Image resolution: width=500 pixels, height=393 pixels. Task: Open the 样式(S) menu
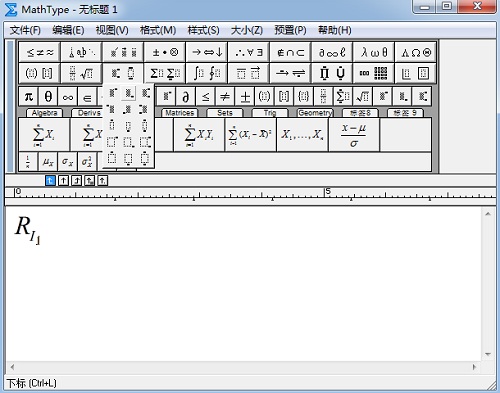pyautogui.click(x=203, y=30)
